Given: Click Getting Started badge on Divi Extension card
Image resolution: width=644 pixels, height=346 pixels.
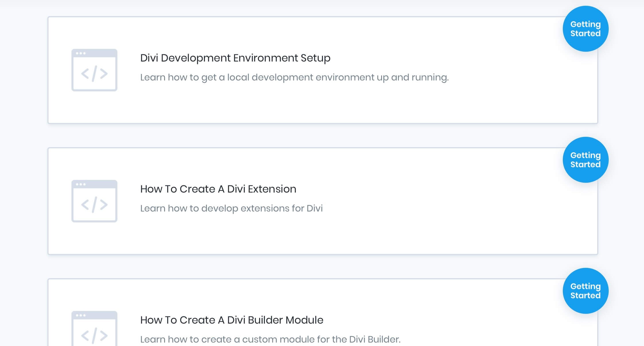Looking at the screenshot, I should [585, 160].
